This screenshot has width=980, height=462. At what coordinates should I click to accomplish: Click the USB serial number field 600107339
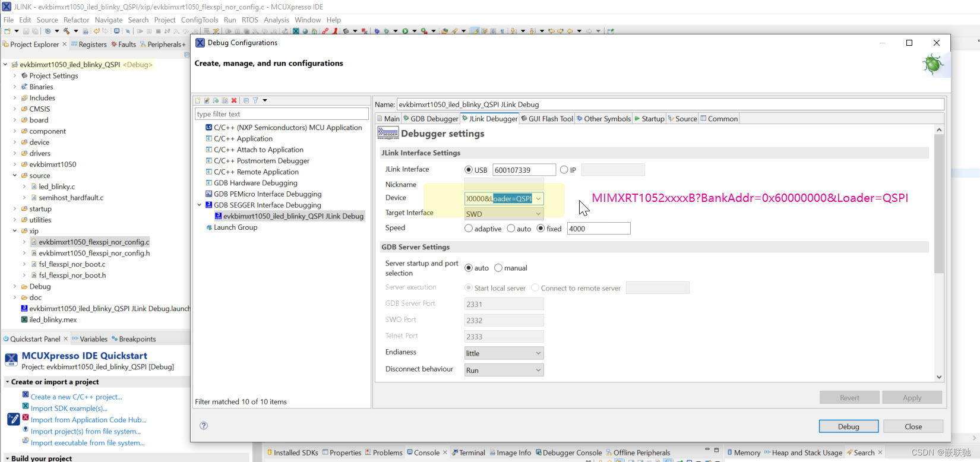(x=524, y=170)
